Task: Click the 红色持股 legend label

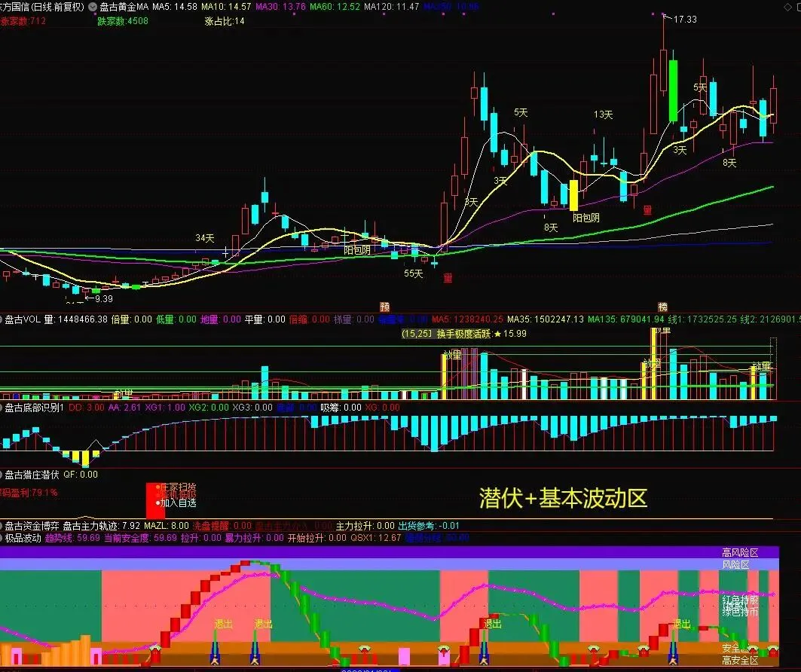Action: pyautogui.click(x=740, y=600)
